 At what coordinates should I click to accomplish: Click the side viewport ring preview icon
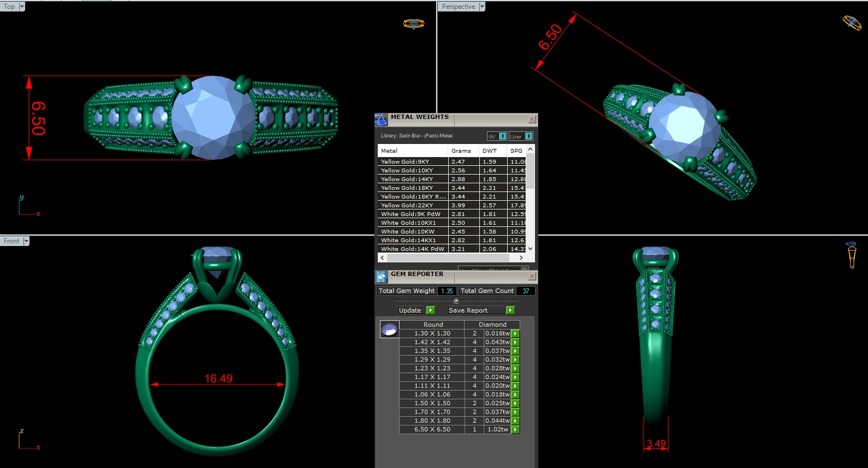click(851, 255)
